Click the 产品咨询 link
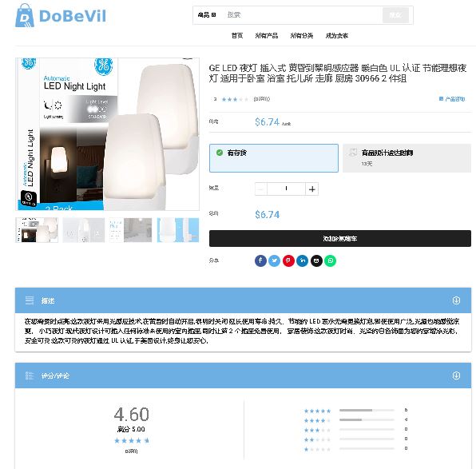The image size is (476, 469). [x=452, y=99]
